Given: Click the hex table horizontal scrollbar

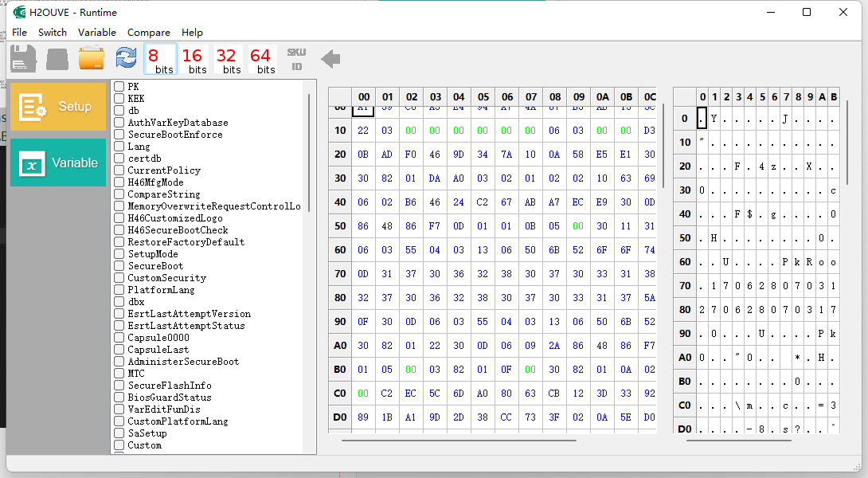Looking at the screenshot, I should click(459, 441).
